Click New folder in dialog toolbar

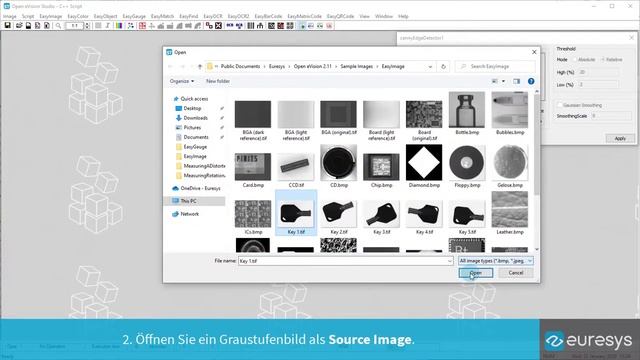(218, 81)
